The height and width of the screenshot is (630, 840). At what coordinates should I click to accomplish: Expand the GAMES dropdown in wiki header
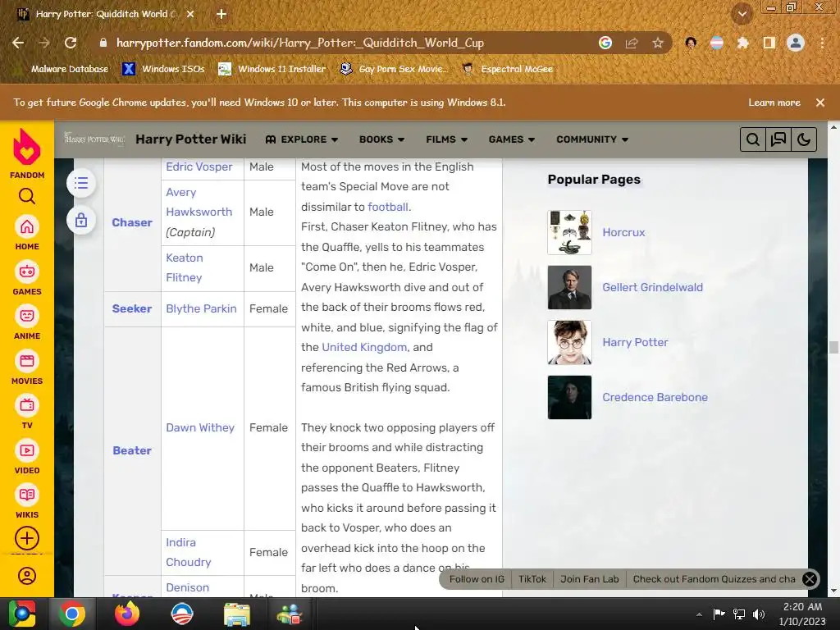(x=512, y=139)
